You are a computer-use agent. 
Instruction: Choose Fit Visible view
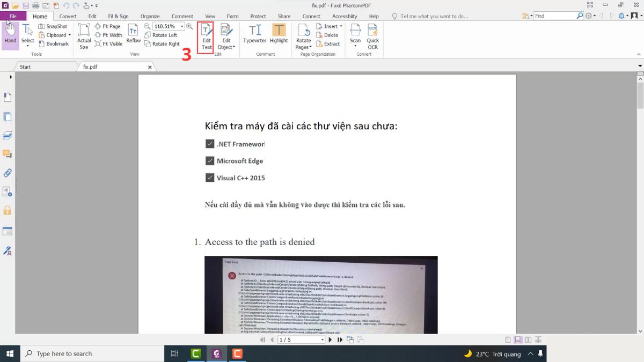click(109, 44)
